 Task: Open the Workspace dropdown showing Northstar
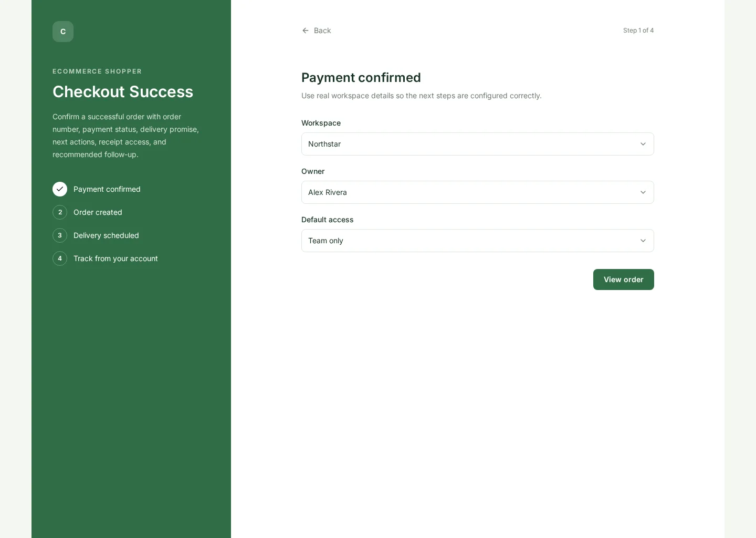pyautogui.click(x=478, y=144)
